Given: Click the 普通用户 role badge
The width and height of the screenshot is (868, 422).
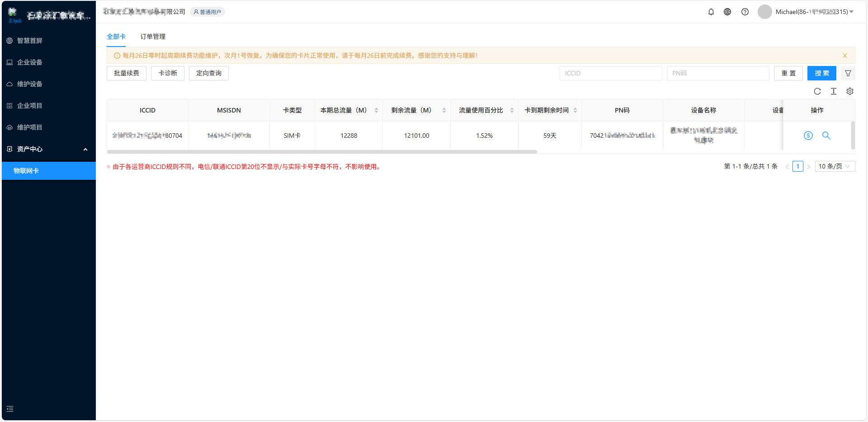Looking at the screenshot, I should click(x=208, y=12).
